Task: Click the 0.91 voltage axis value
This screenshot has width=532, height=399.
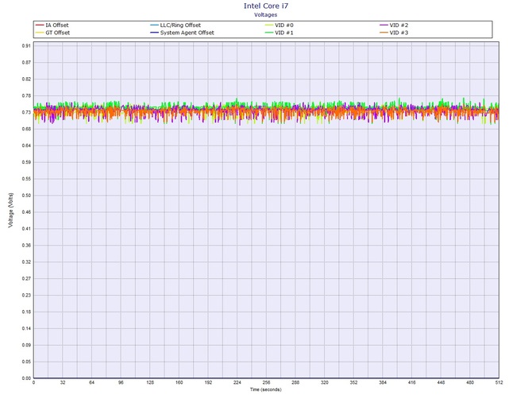Action: (x=26, y=46)
